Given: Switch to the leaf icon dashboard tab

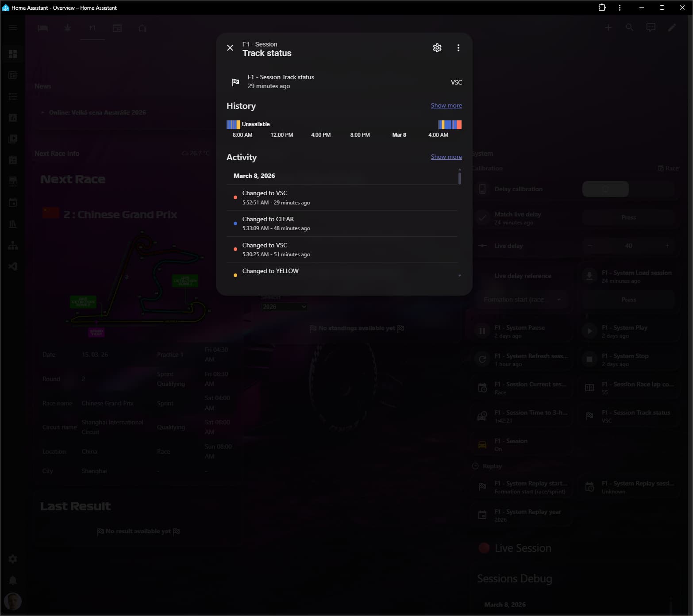Looking at the screenshot, I should [x=68, y=28].
